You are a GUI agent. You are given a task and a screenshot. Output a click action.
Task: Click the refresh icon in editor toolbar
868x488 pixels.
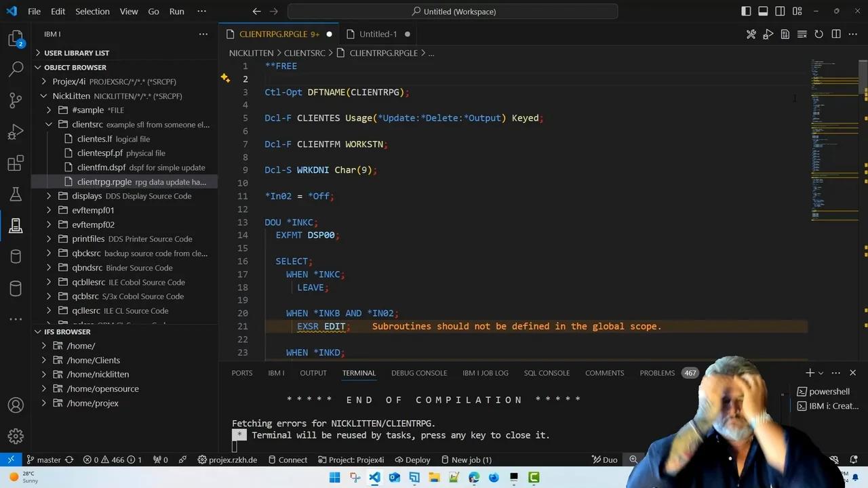coord(819,34)
